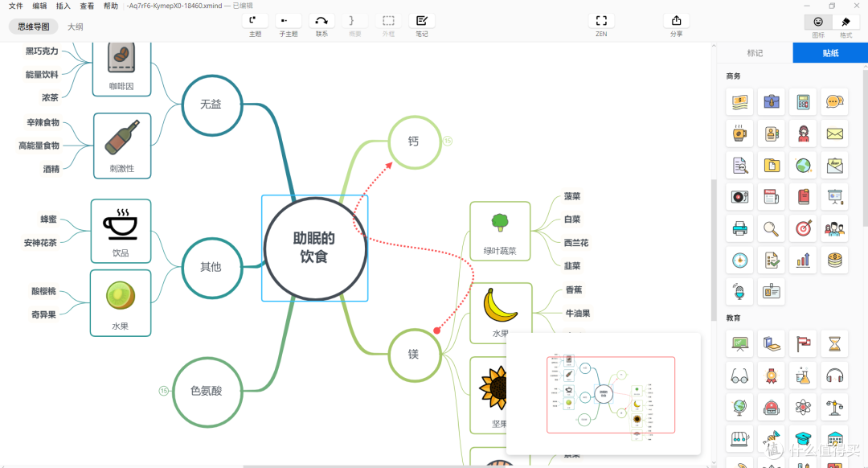Insert the round eyeglasses sticker
868x468 pixels.
click(x=739, y=376)
